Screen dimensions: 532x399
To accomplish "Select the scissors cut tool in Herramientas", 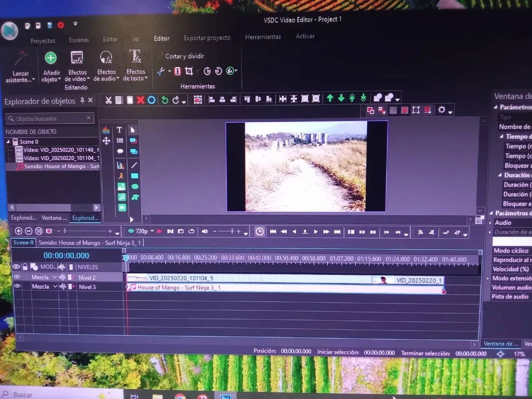I will pyautogui.click(x=161, y=71).
